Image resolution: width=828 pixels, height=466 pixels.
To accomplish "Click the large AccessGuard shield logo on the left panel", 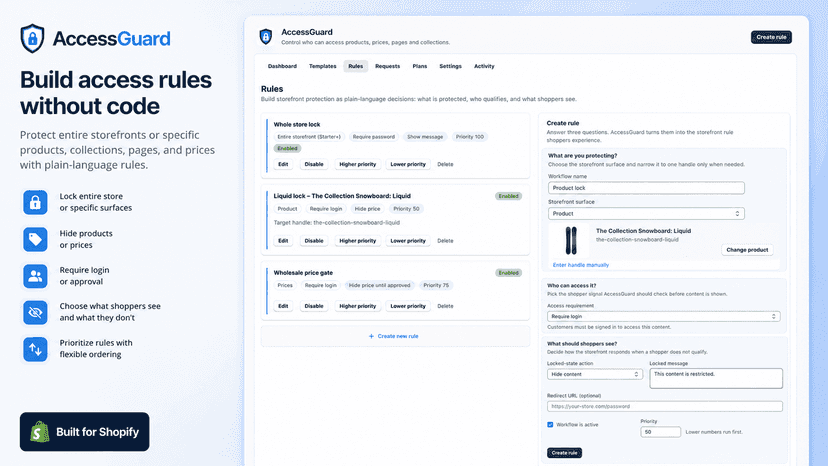I will click(32, 38).
